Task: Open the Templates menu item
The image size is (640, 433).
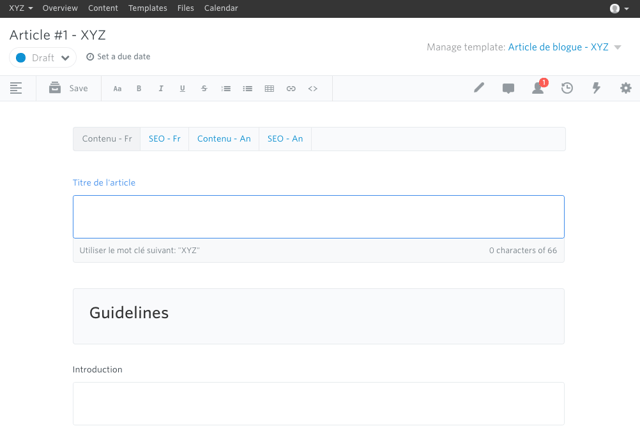Action: coord(147,8)
